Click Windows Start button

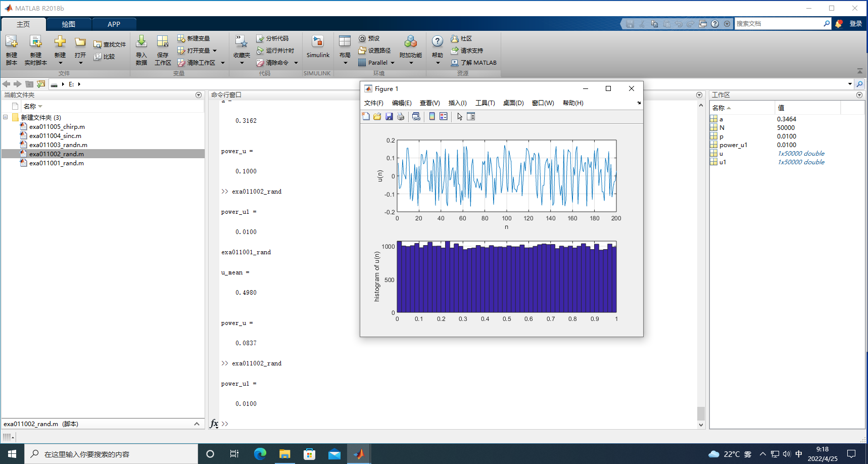pyautogui.click(x=12, y=454)
